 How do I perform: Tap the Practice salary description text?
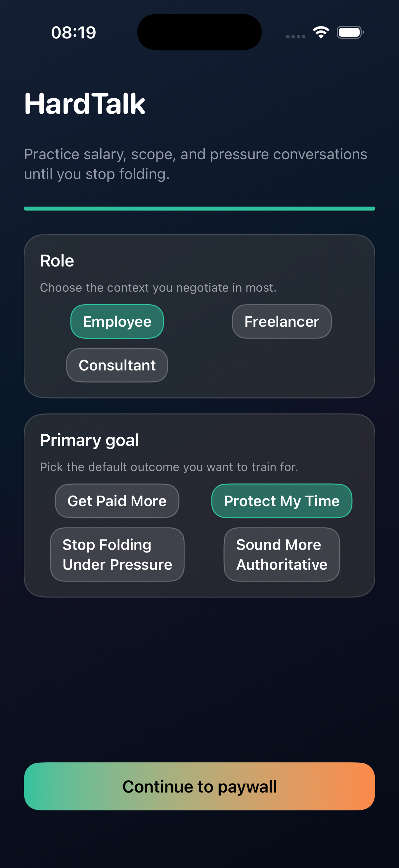pyautogui.click(x=196, y=164)
